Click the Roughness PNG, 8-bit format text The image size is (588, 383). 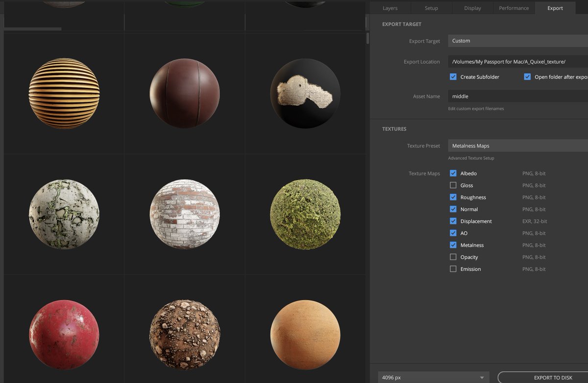coord(534,197)
